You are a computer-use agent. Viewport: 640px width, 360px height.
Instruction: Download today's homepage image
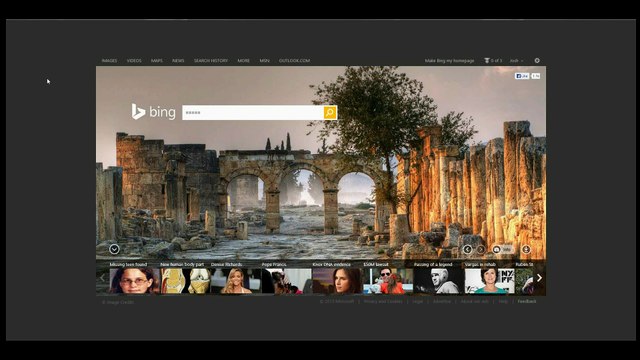click(526, 249)
